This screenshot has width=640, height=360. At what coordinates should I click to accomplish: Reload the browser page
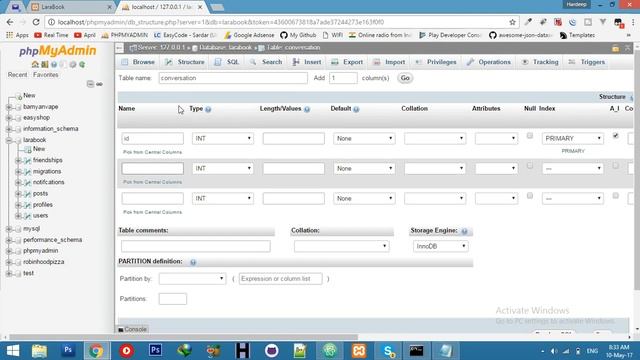click(x=36, y=22)
